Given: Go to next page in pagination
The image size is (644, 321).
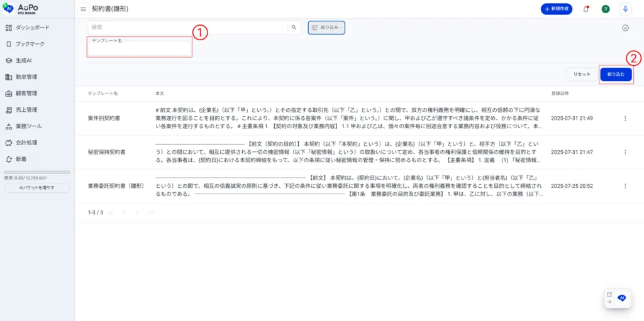Looking at the screenshot, I should [138, 212].
